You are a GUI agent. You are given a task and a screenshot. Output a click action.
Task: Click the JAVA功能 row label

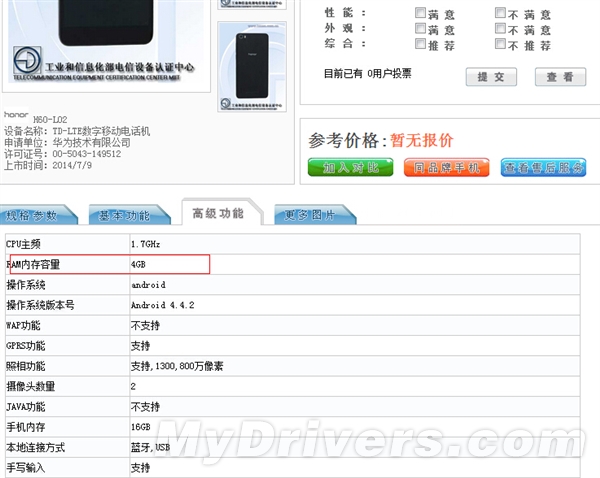click(x=26, y=407)
